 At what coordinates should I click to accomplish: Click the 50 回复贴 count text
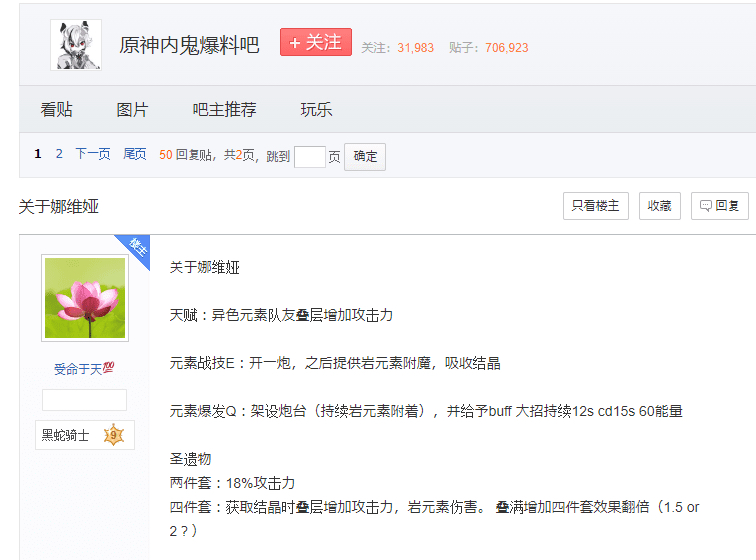click(186, 155)
